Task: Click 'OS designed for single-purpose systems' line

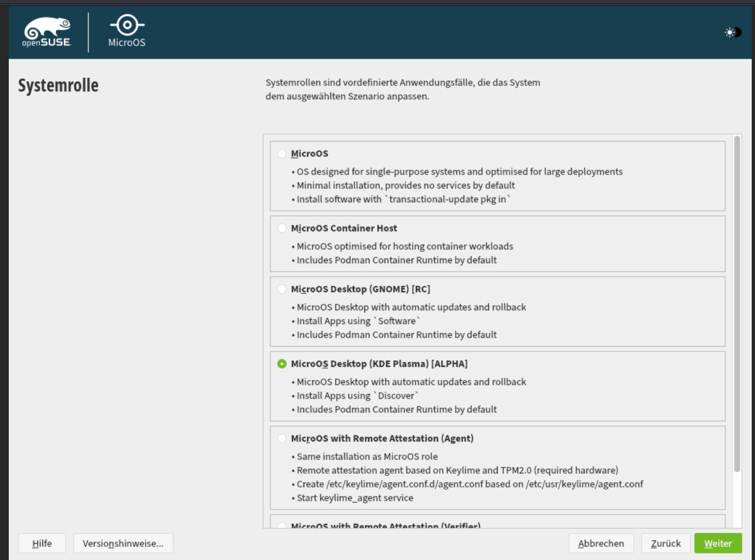Action: tap(460, 172)
